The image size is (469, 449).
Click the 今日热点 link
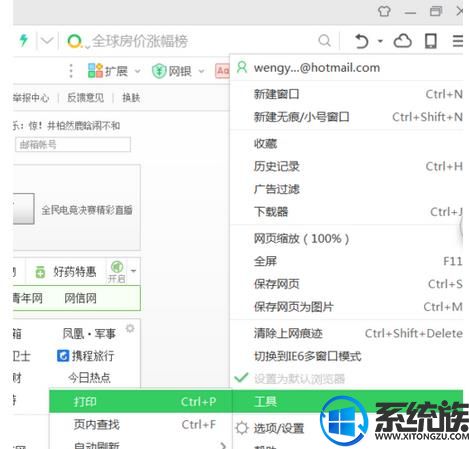pos(89,378)
